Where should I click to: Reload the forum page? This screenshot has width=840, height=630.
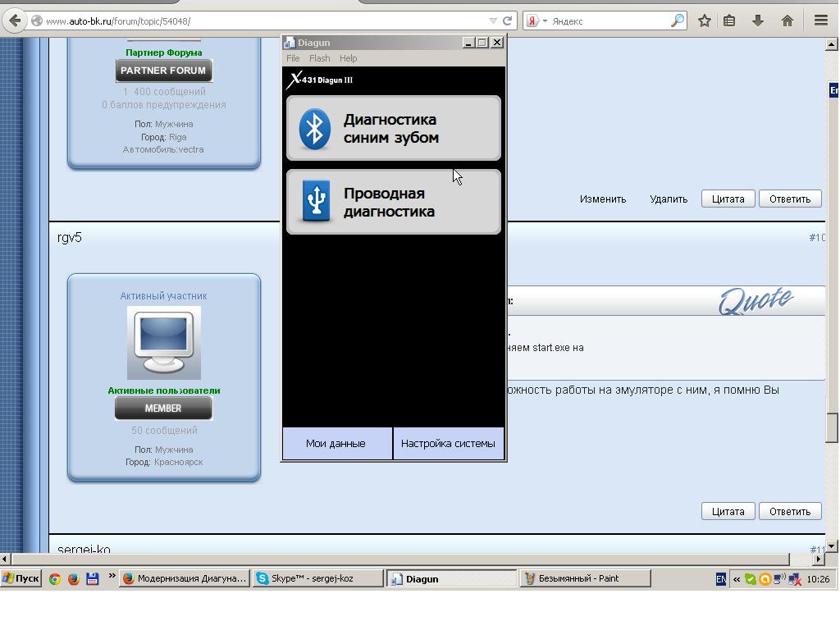click(507, 21)
